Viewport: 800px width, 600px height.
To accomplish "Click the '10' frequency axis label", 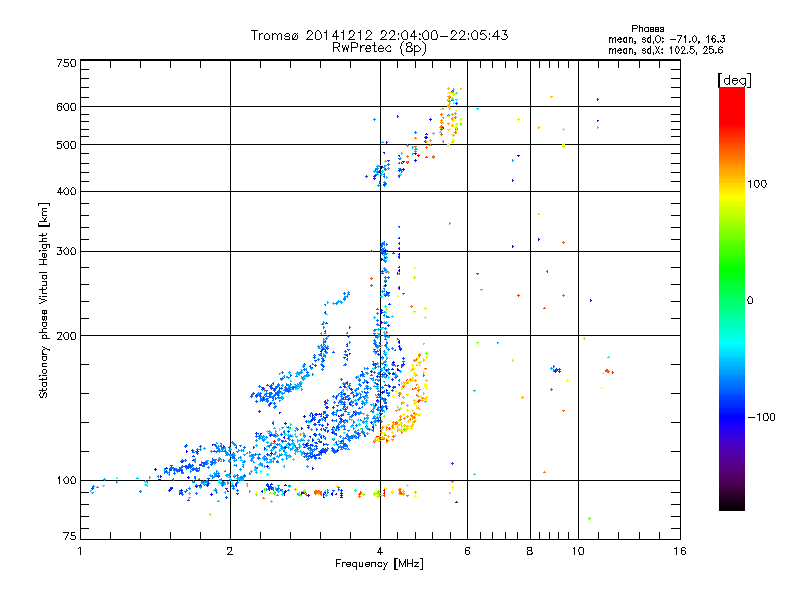I will (578, 552).
